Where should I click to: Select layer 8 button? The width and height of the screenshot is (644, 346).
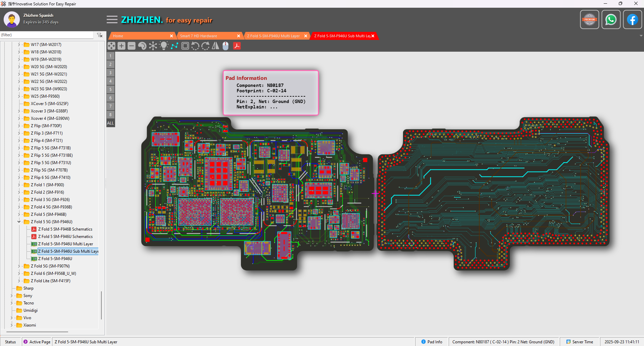click(110, 115)
